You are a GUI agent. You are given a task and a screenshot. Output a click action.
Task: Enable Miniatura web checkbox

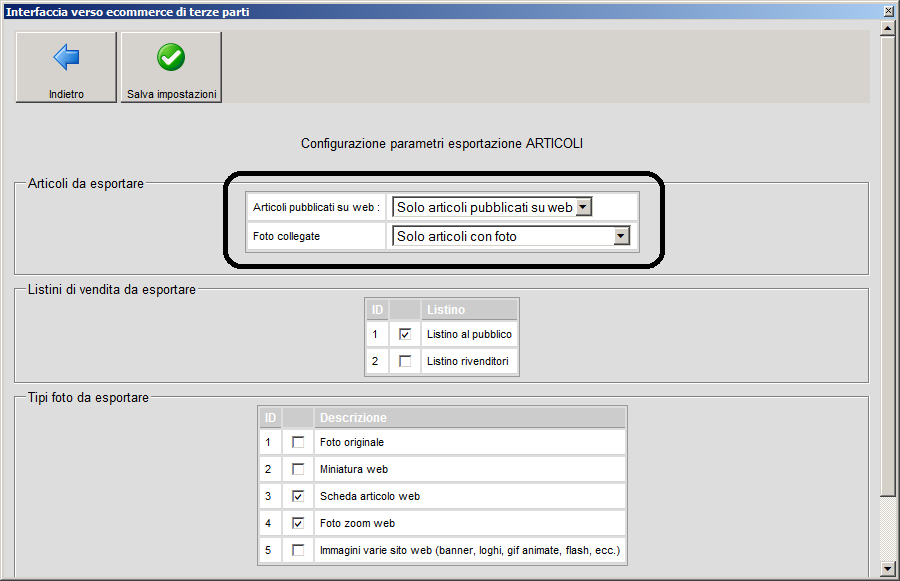298,469
